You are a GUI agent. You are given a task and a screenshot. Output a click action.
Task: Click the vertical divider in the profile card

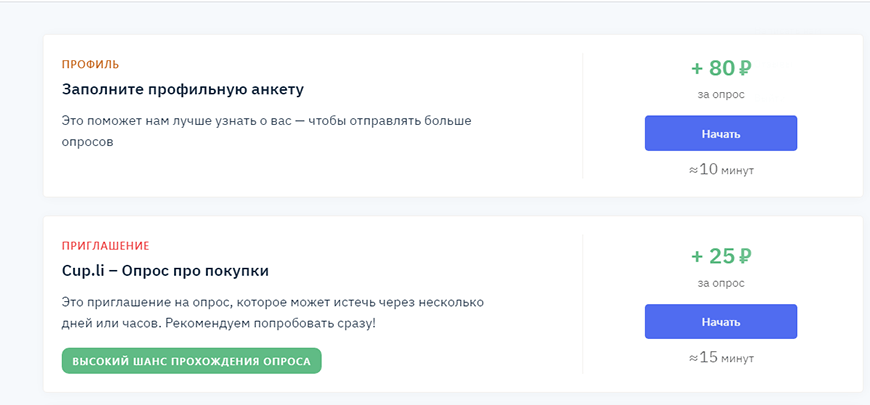click(583, 116)
